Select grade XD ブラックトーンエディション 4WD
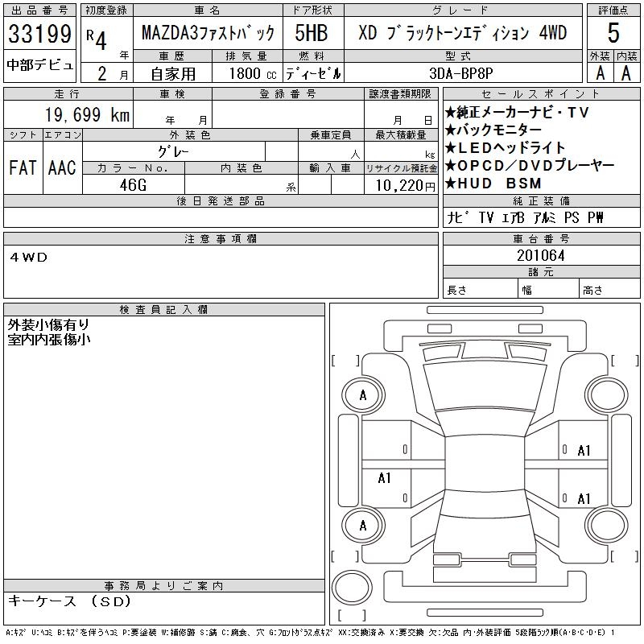 462,33
